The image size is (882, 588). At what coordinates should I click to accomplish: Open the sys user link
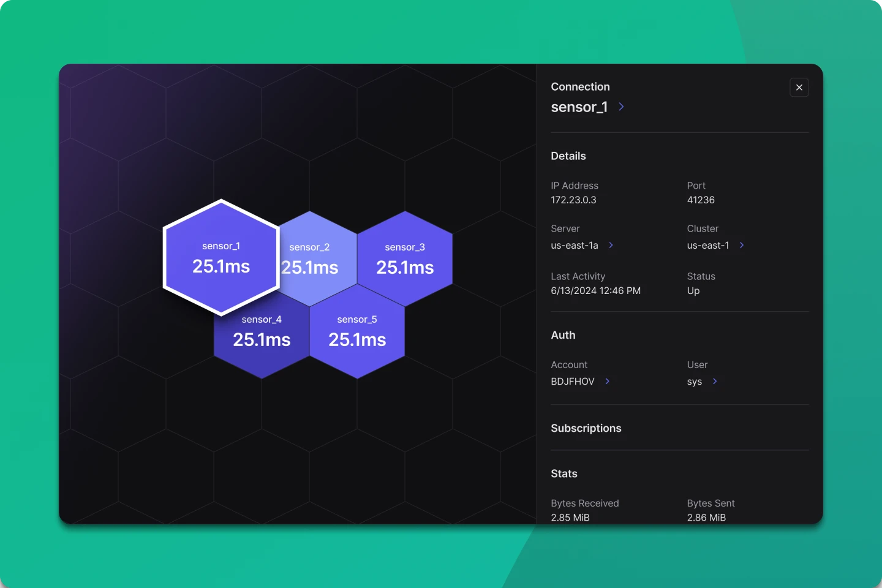(695, 382)
